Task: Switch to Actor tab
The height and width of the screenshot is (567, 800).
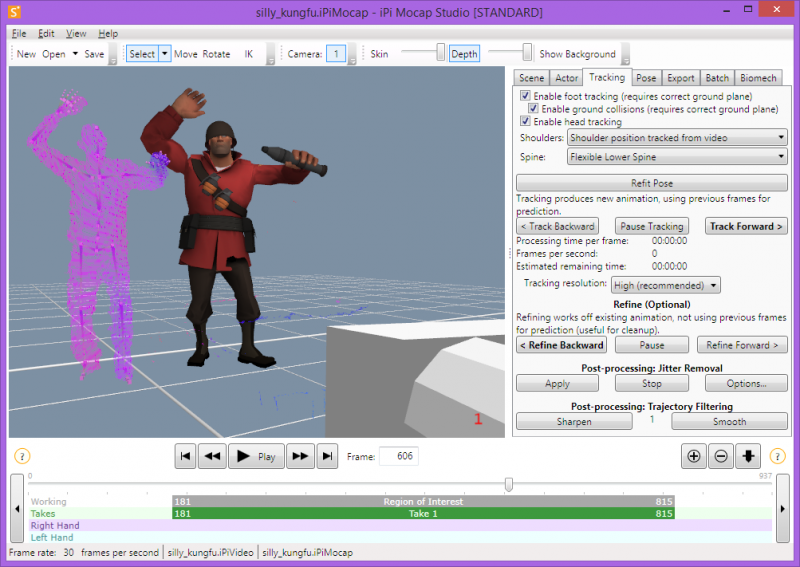Action: pyautogui.click(x=566, y=78)
